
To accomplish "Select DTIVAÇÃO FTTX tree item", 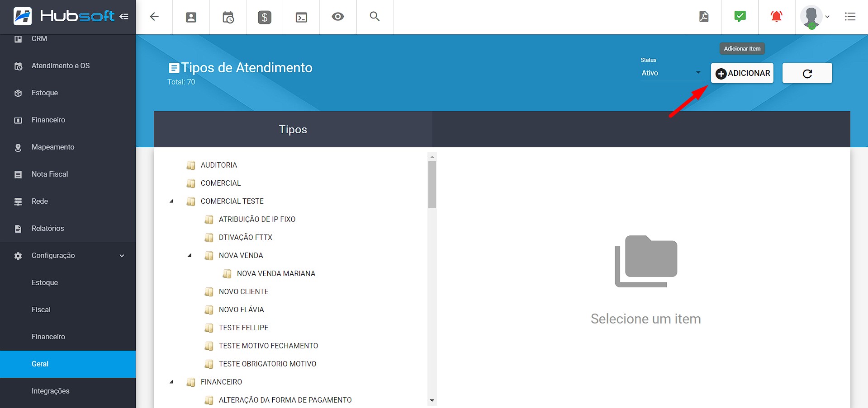I will click(246, 238).
